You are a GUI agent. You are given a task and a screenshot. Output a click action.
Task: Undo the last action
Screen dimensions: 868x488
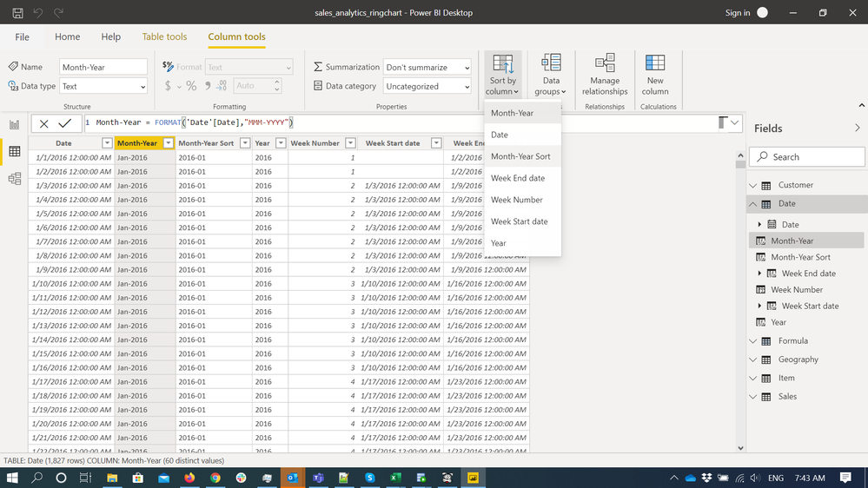(x=37, y=13)
